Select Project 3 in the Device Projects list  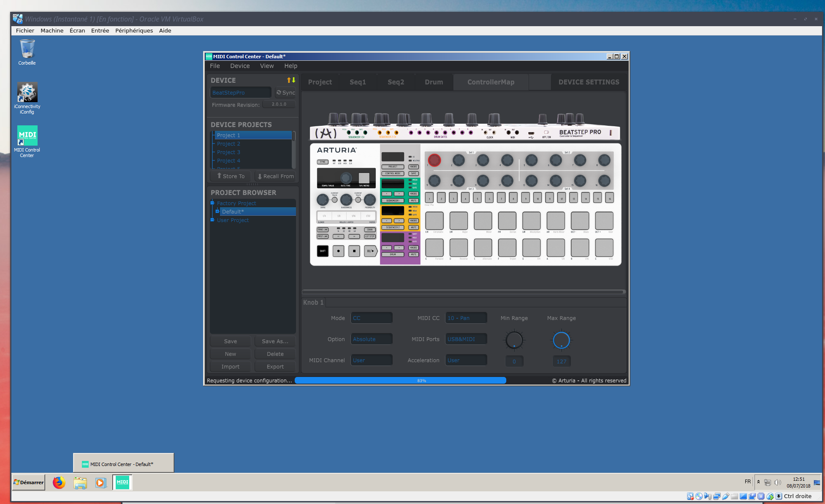coord(228,152)
